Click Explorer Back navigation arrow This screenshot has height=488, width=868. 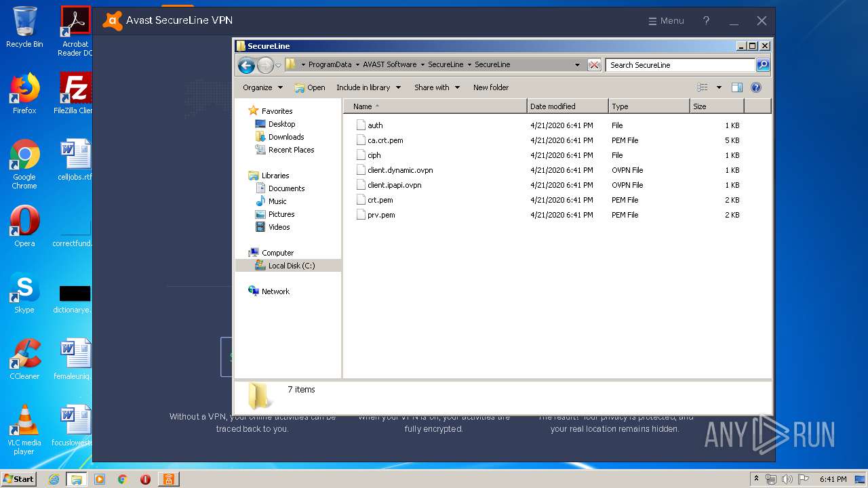(x=246, y=65)
